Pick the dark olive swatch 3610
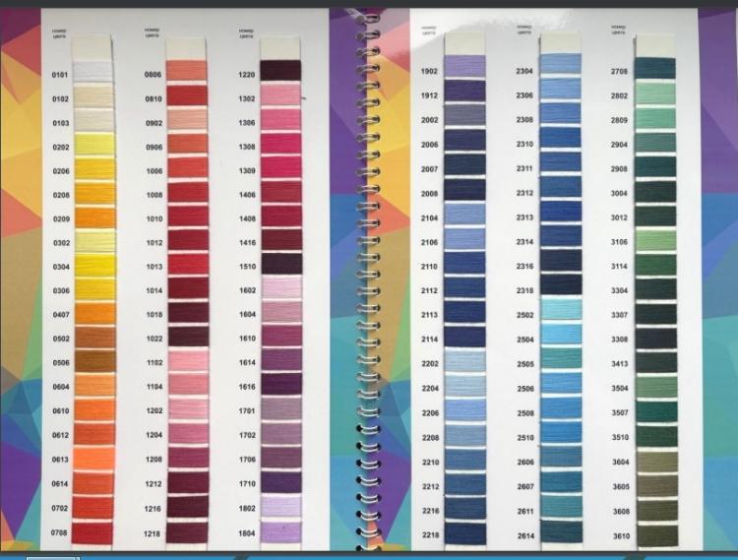Viewport: 738px width, 560px height. coord(658,536)
